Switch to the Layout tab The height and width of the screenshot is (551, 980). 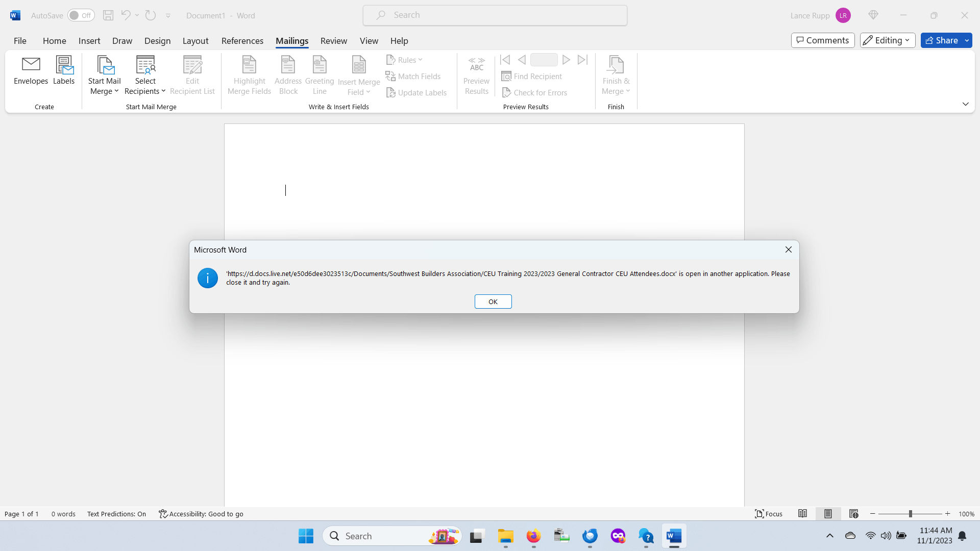(x=195, y=41)
